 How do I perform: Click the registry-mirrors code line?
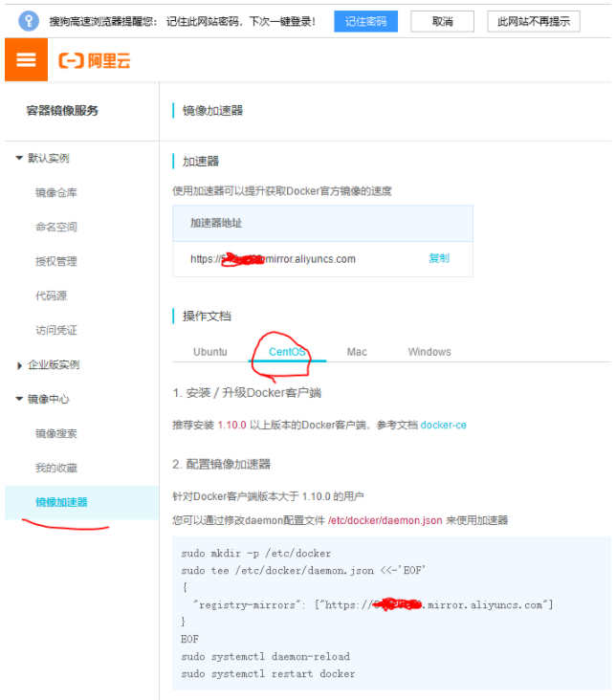(373, 605)
